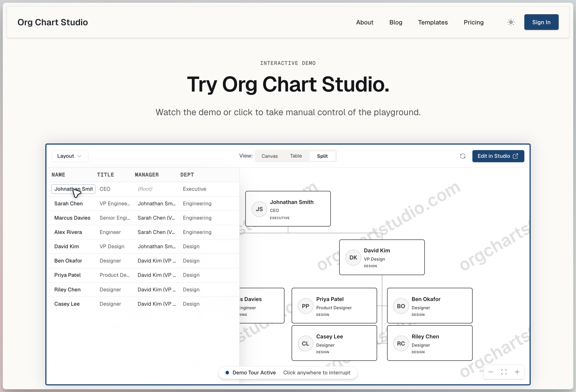Click the "Click anywhere to interrupt" text

pos(317,372)
